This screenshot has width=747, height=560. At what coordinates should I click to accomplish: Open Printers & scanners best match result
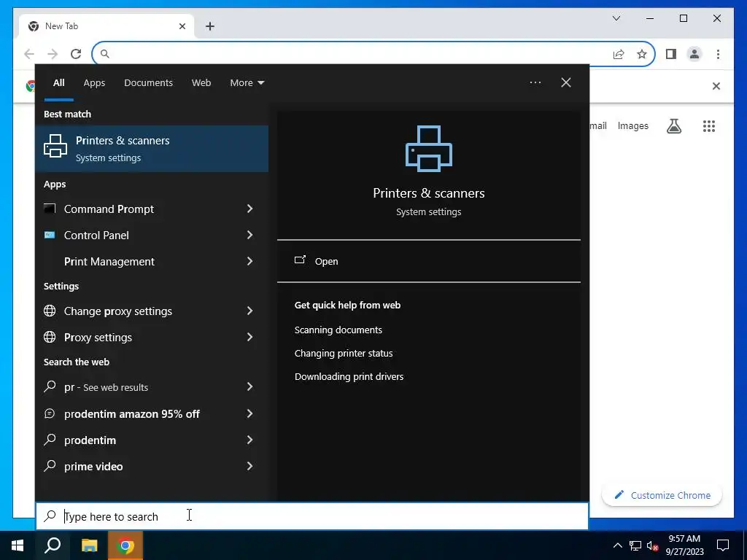pyautogui.click(x=152, y=149)
